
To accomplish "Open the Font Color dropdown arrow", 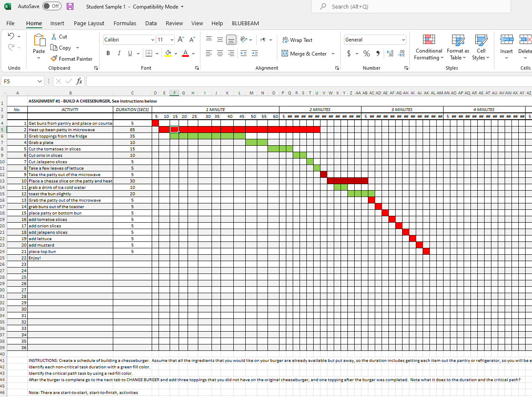I will point(193,53).
